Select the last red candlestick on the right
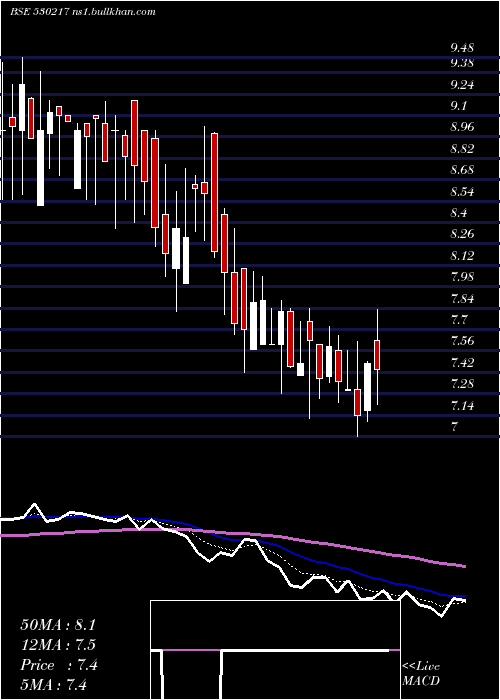The height and width of the screenshot is (700, 500). [x=377, y=355]
